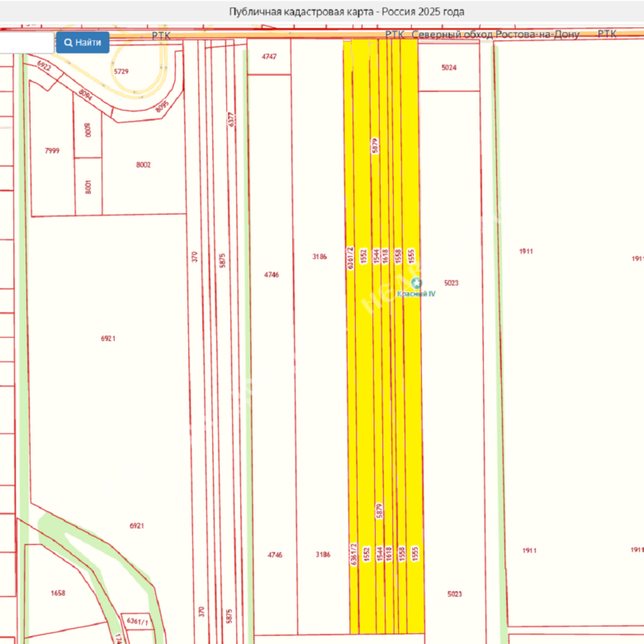Click the upper 5023 parcel label

(x=451, y=282)
